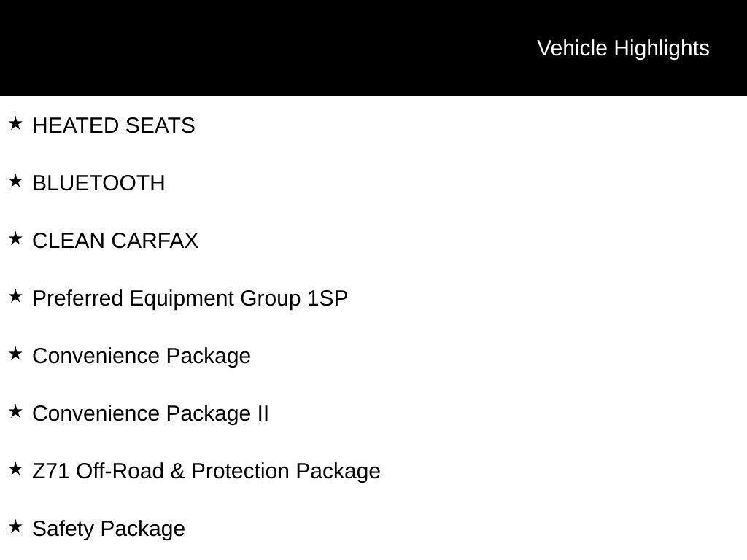The width and height of the screenshot is (747, 560).
Task: Click the Z71 label in the Off-Road highlight
Action: tap(51, 471)
